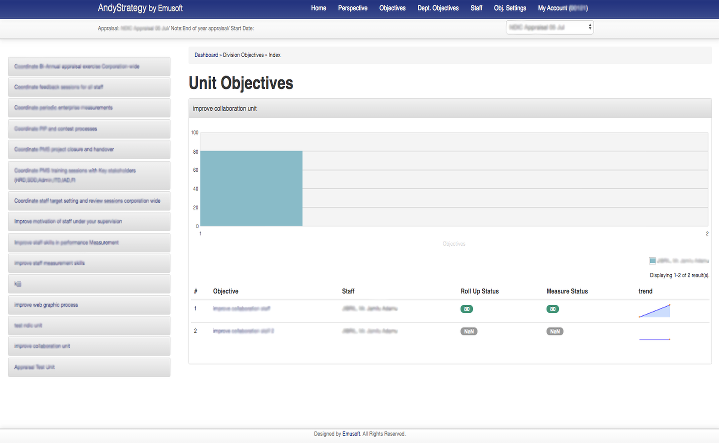
Task: Select 'Coordinate Bi-Annual appraisal exercise Corporation-wide' sidebar item
Action: coord(89,66)
